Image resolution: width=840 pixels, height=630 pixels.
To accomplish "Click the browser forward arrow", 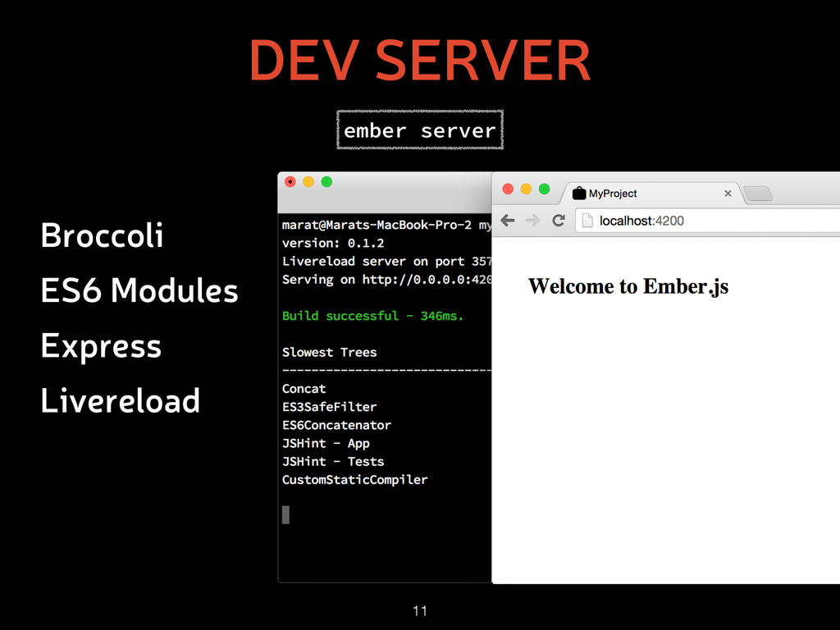I will coord(532,221).
